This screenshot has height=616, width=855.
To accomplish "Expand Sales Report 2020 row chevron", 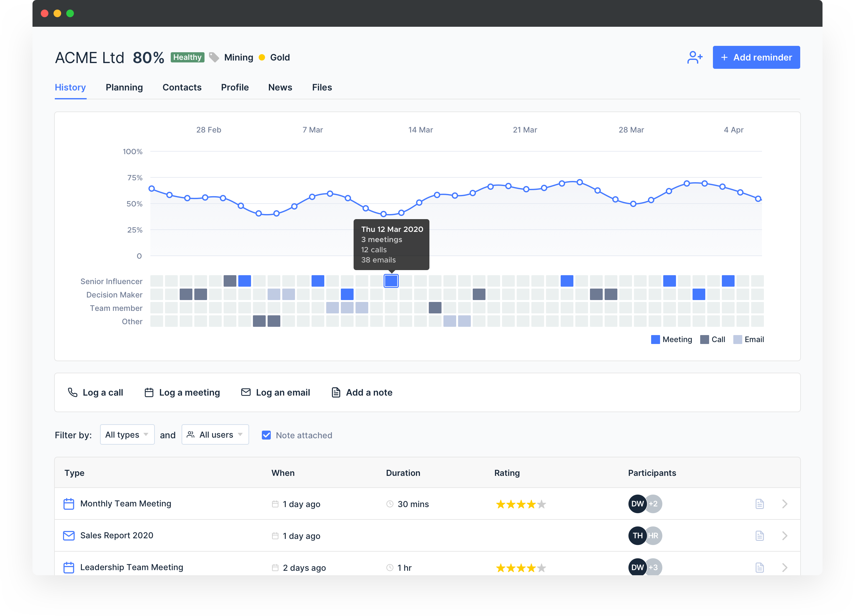I will pyautogui.click(x=785, y=535).
